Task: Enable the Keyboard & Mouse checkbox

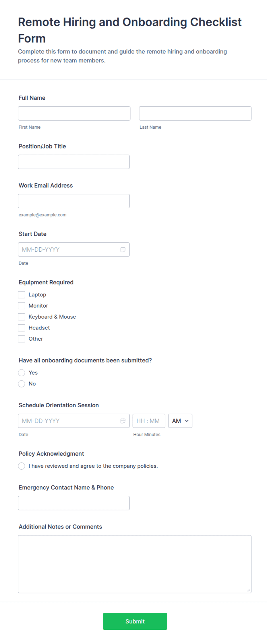Action: point(22,317)
